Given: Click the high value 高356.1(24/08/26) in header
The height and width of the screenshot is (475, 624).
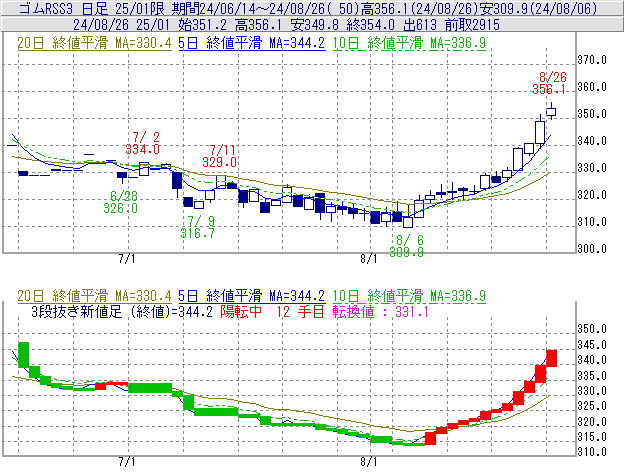Looking at the screenshot, I should (419, 8).
